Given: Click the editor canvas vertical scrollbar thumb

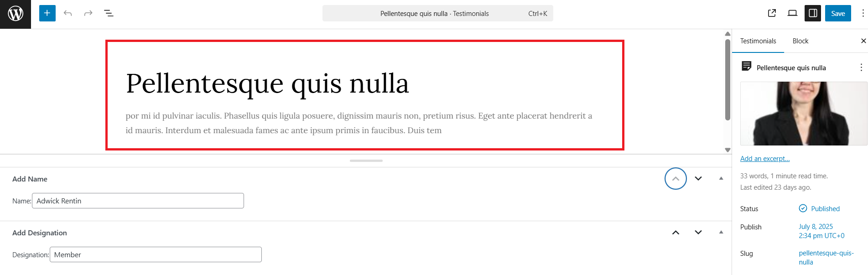Looking at the screenshot, I should coord(728,80).
